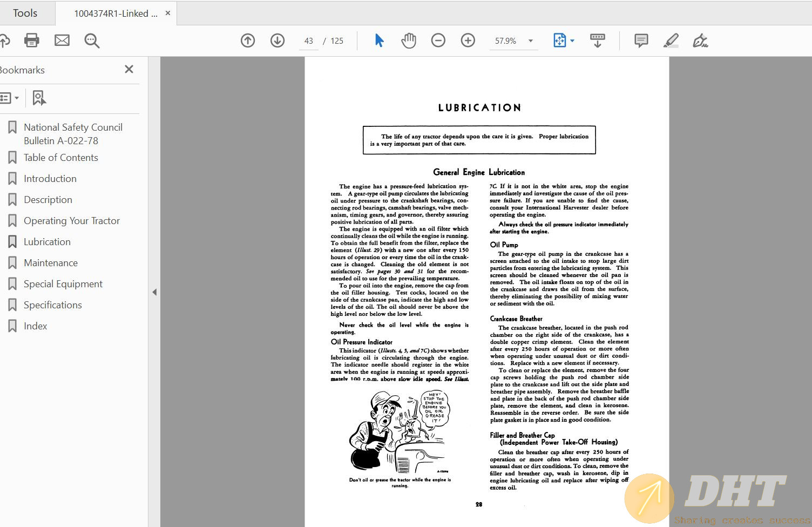This screenshot has width=812, height=527.
Task: Click the Oil Pressure Indicator heading
Action: tap(362, 342)
